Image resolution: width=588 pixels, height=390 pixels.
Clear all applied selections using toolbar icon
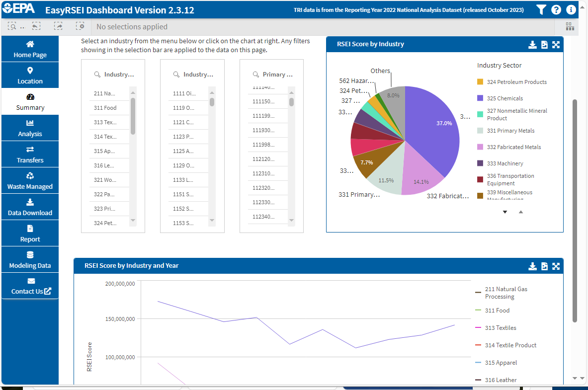(x=80, y=26)
